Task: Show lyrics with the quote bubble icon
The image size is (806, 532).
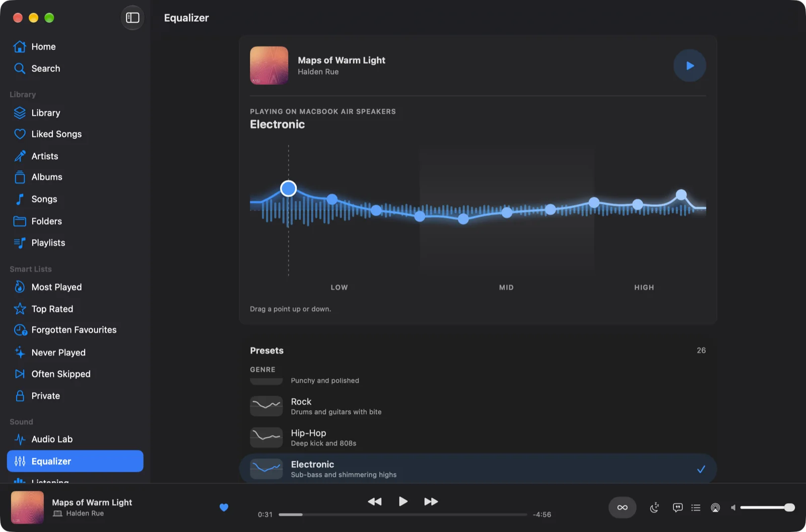Action: 678,507
